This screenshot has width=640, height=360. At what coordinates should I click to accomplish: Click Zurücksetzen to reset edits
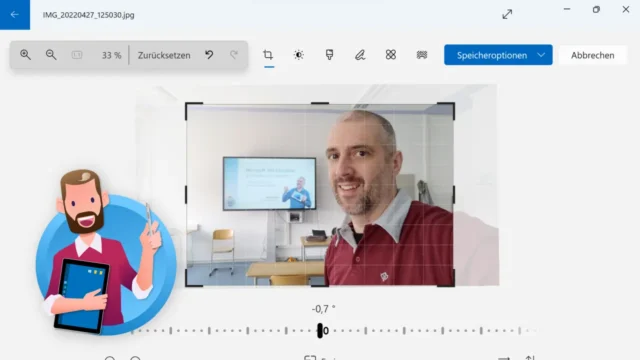[x=164, y=55]
